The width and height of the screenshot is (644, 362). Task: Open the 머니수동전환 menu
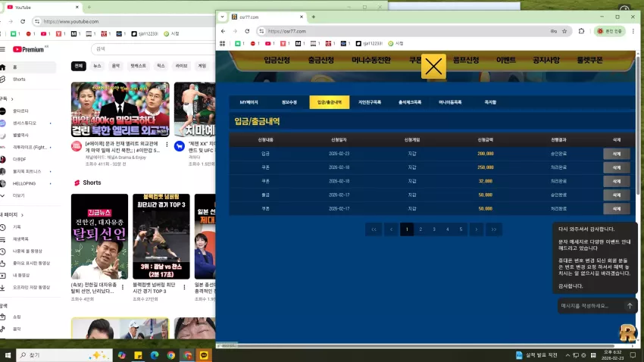coord(371,60)
